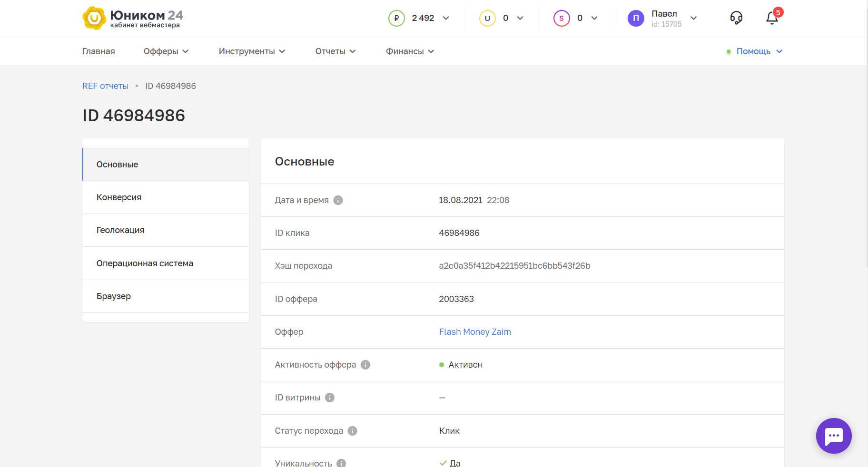Click the Хэш перехода label
Screen dimensions: 868x467
coord(304,266)
